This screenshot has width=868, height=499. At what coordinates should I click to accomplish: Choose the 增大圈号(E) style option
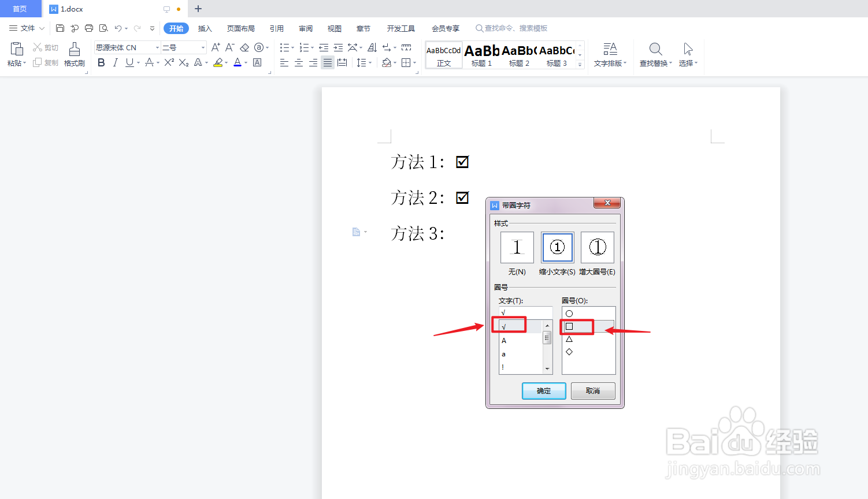598,248
